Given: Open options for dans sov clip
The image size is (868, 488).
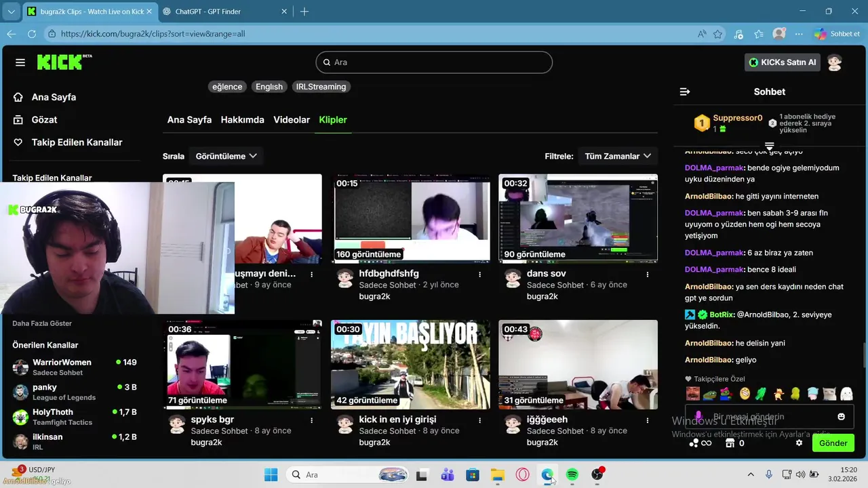Looking at the screenshot, I should 648,274.
